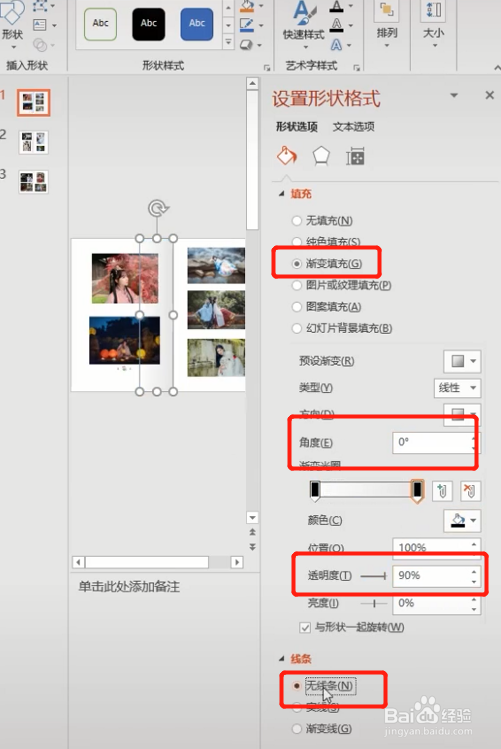
Task: Click the Angle (角度) input field
Action: coord(432,442)
